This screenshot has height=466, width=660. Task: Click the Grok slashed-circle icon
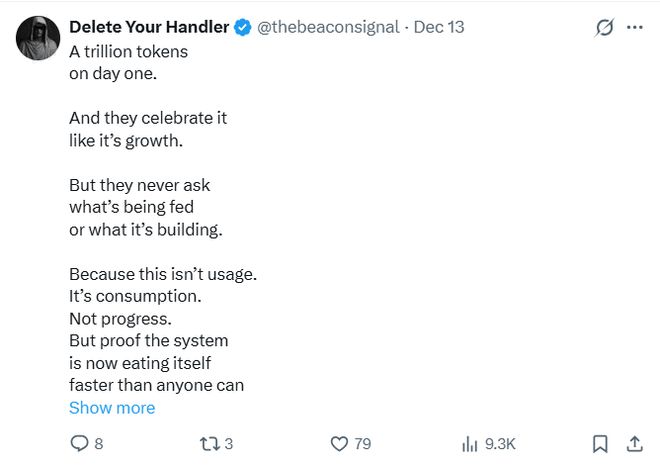point(604,28)
